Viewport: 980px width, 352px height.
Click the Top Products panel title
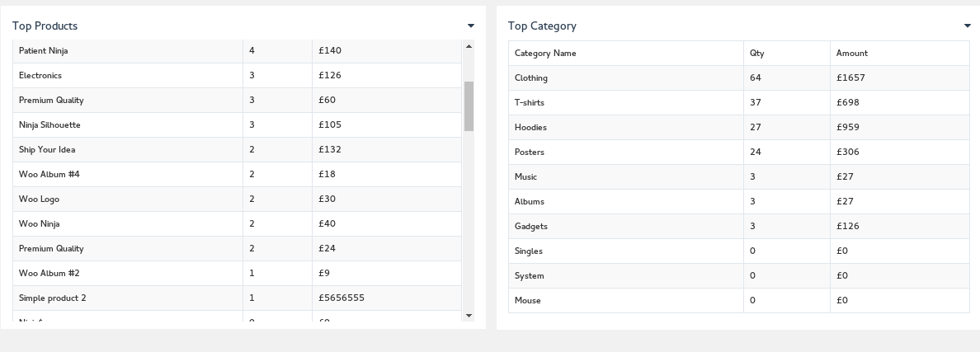pos(45,26)
